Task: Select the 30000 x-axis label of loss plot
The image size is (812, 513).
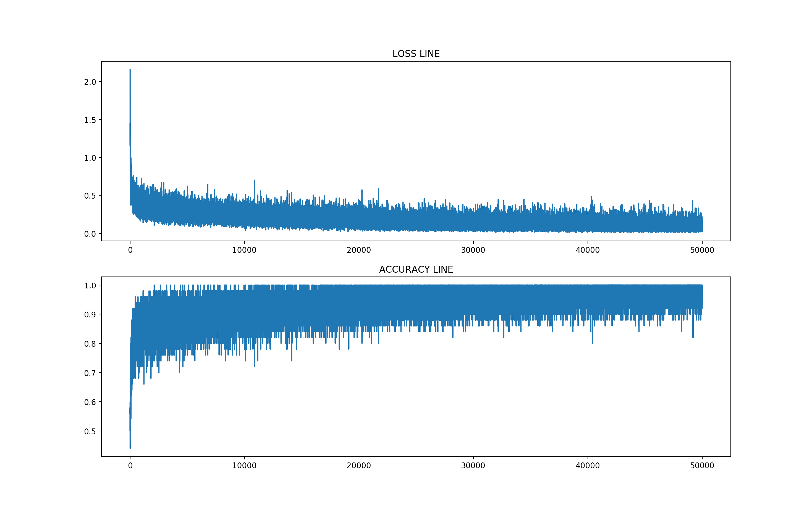Action: [473, 250]
